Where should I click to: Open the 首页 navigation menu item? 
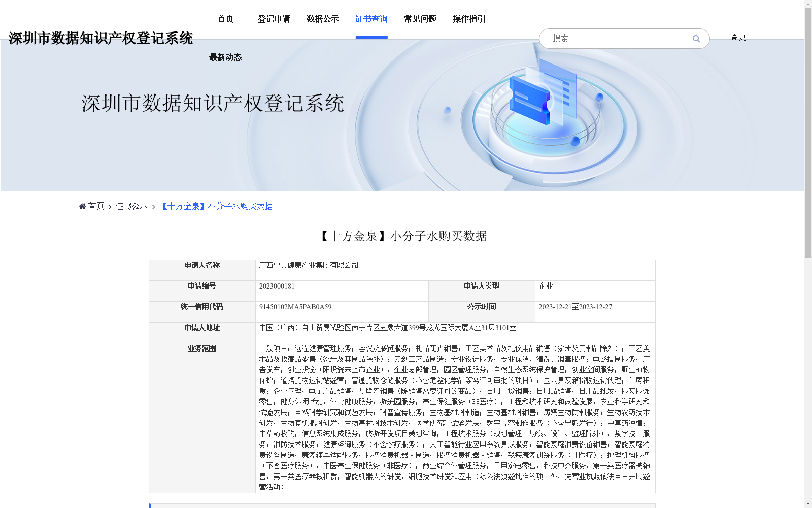[x=225, y=19]
